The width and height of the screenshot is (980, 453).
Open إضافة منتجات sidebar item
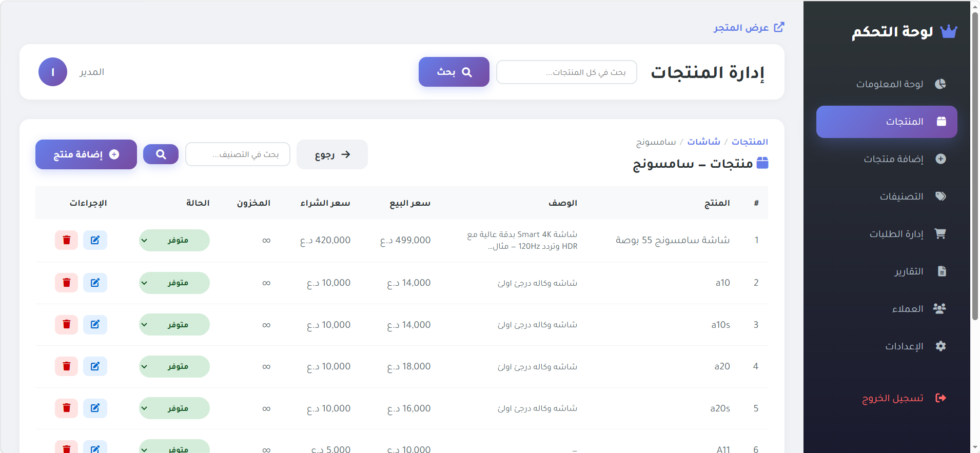tap(887, 159)
